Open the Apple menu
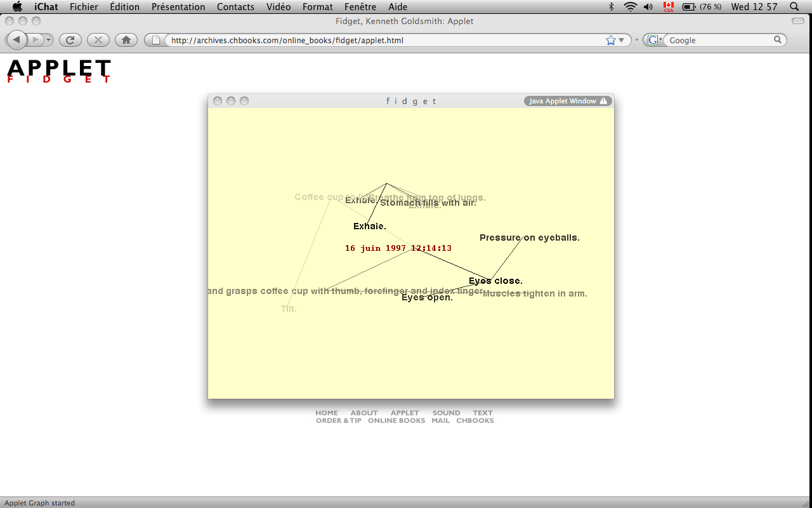The image size is (812, 508). tap(17, 7)
